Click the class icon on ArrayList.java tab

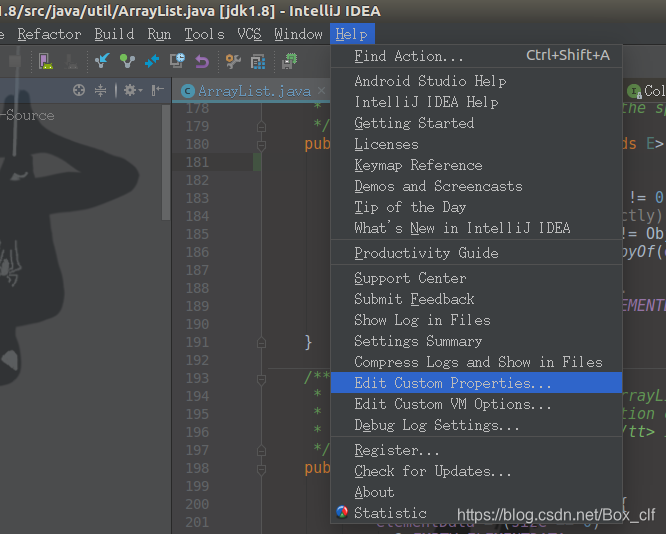187,91
